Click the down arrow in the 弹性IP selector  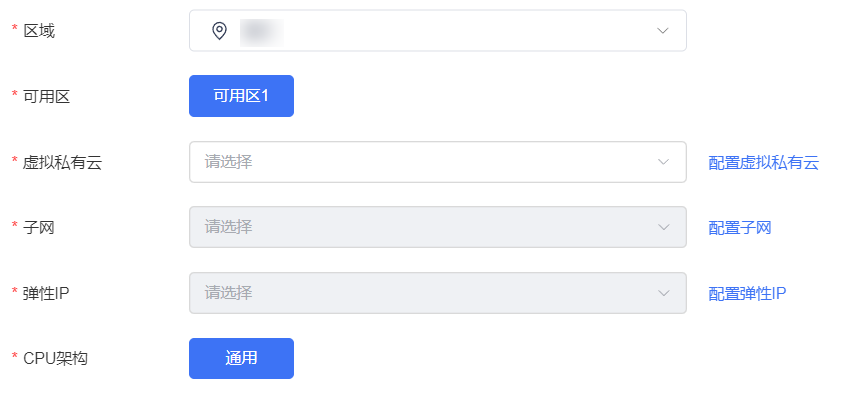pyautogui.click(x=664, y=293)
